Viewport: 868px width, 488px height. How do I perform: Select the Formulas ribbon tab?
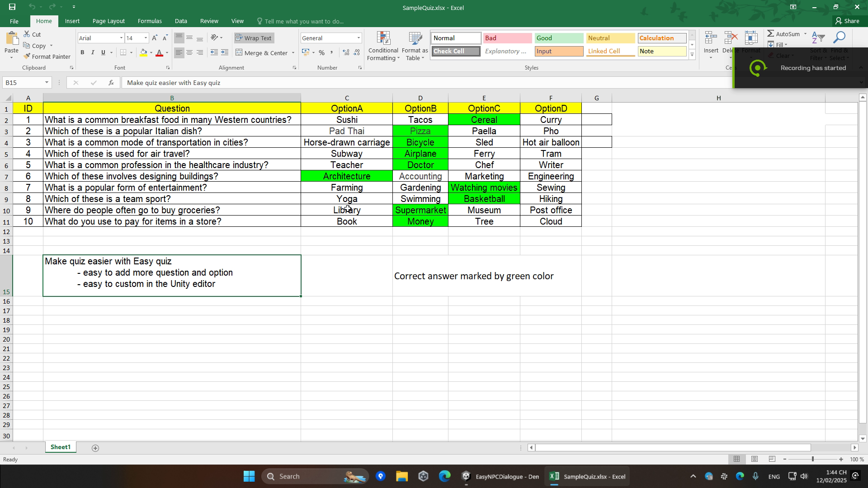tap(150, 21)
